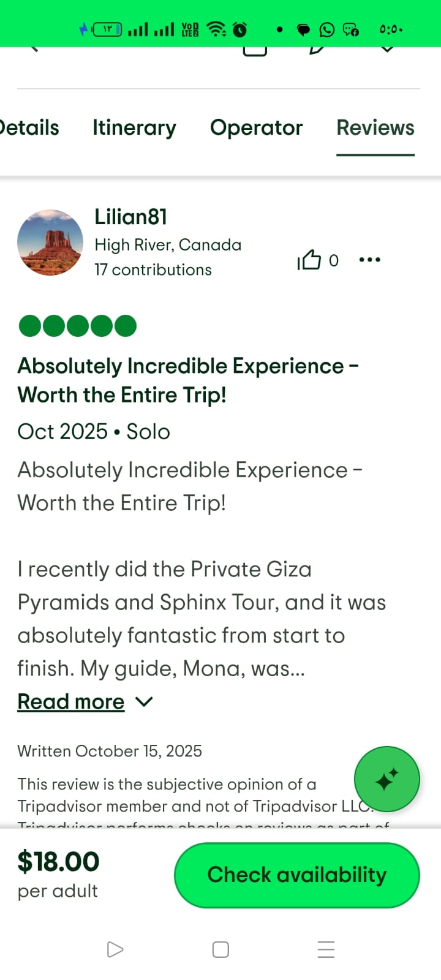Tap the alarm clock status icon
Screen dimensions: 441x980
click(x=240, y=29)
